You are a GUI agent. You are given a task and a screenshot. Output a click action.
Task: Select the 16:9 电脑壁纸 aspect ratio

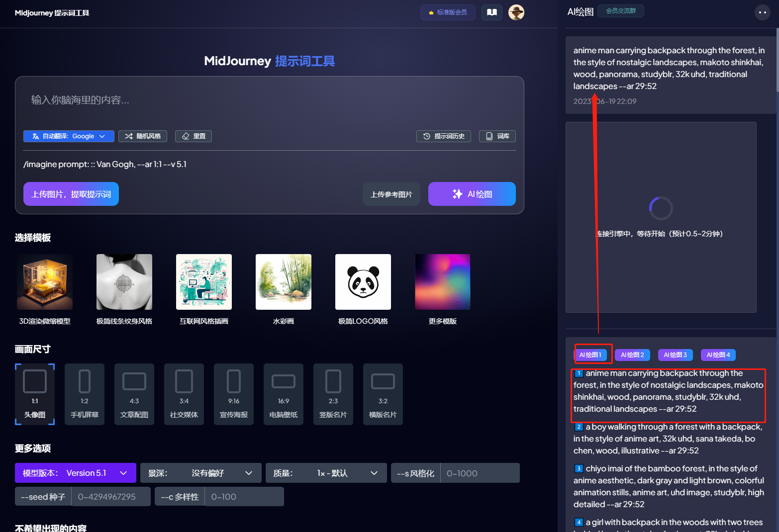coord(284,394)
